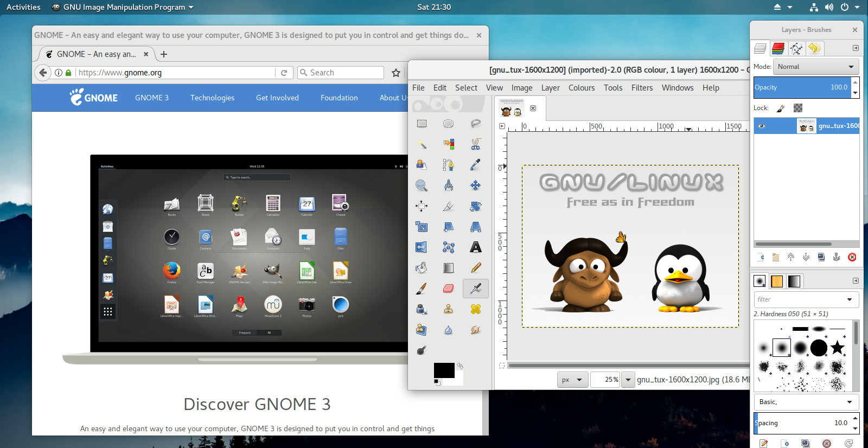Open the Basic brush tag dropdown

tap(806, 402)
